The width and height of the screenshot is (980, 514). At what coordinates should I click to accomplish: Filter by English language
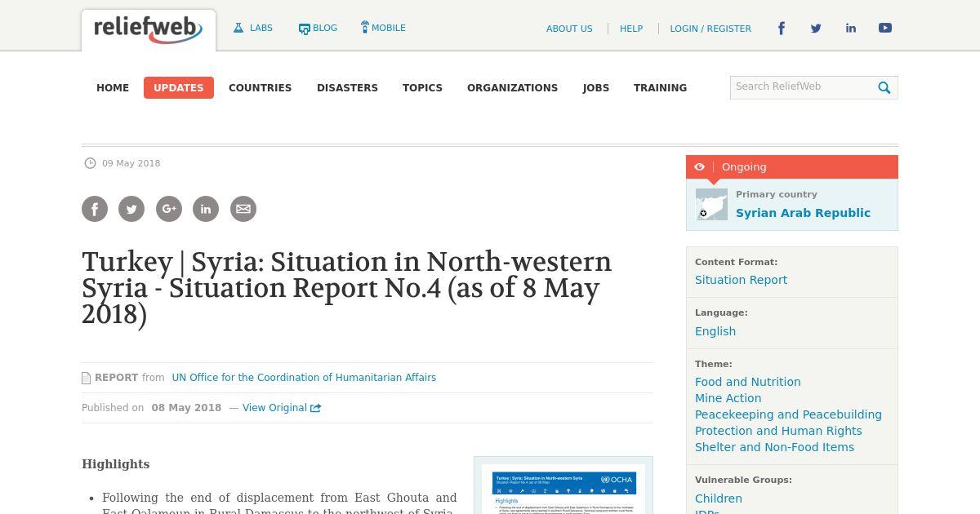tap(715, 331)
